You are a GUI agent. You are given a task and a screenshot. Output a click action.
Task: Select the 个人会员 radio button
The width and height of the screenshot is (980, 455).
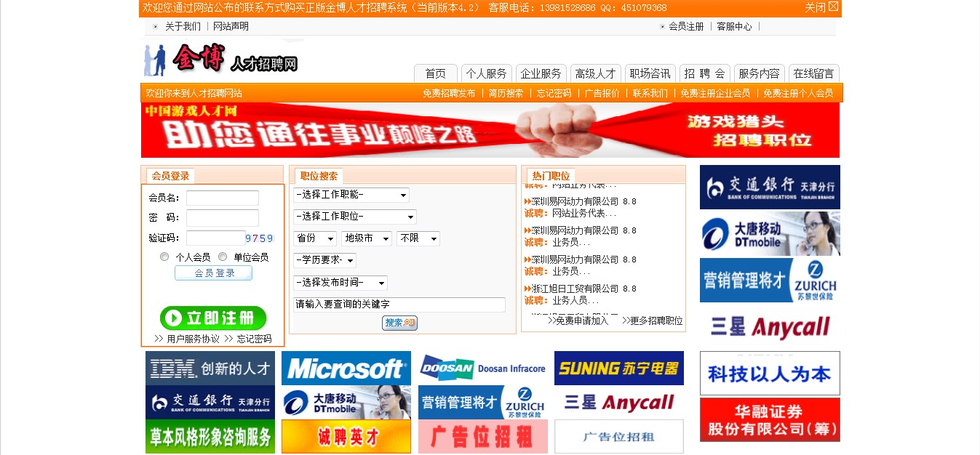tap(164, 257)
